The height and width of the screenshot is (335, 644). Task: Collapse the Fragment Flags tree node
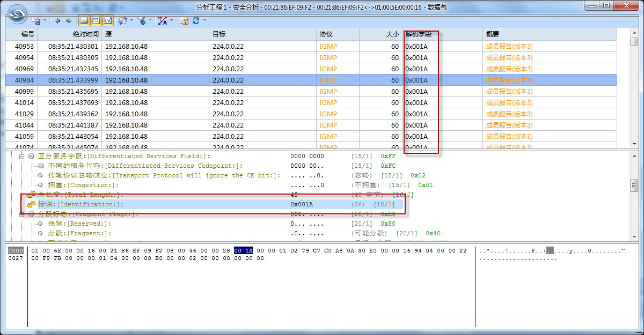[22, 214]
